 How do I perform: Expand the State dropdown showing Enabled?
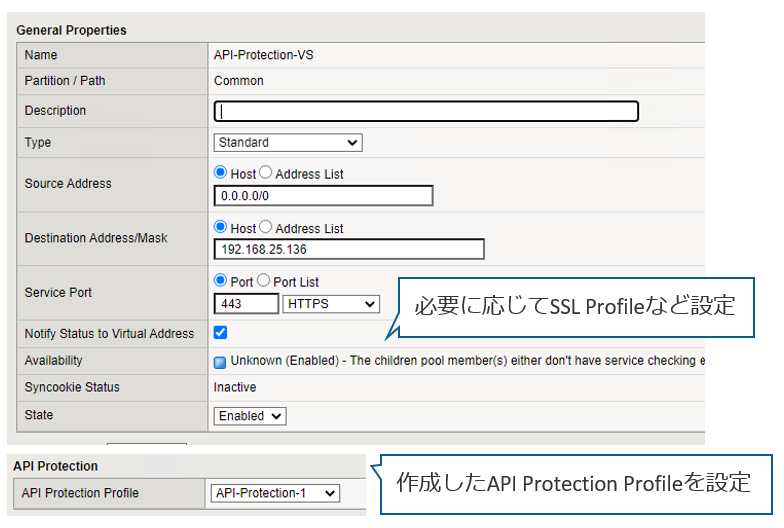point(250,416)
